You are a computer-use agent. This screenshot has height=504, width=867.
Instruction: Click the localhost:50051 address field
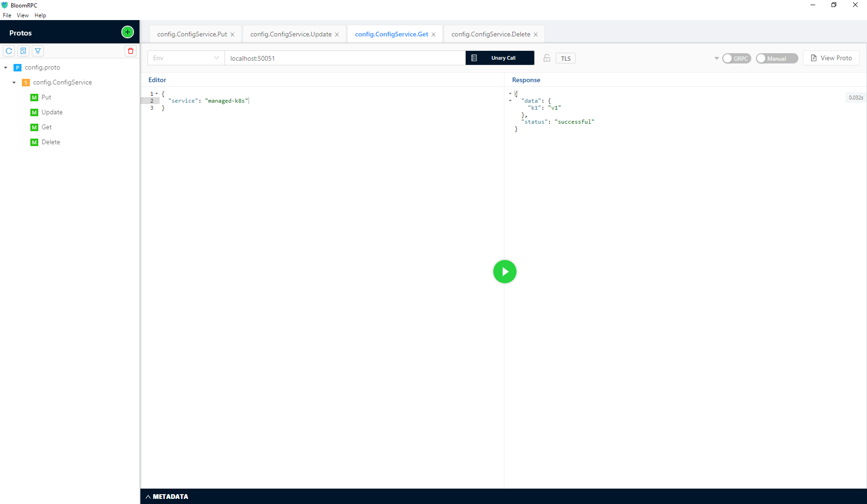[x=344, y=58]
